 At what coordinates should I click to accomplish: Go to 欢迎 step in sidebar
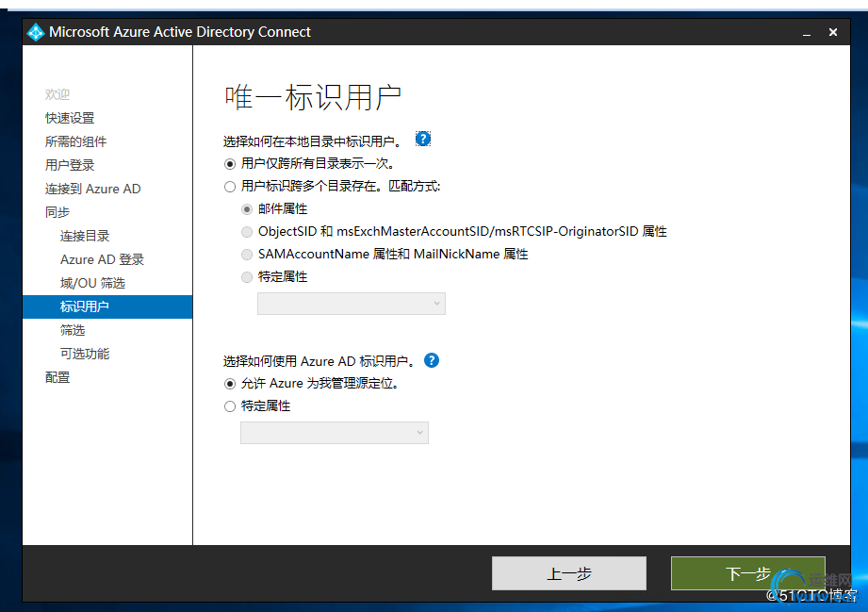pos(57,94)
